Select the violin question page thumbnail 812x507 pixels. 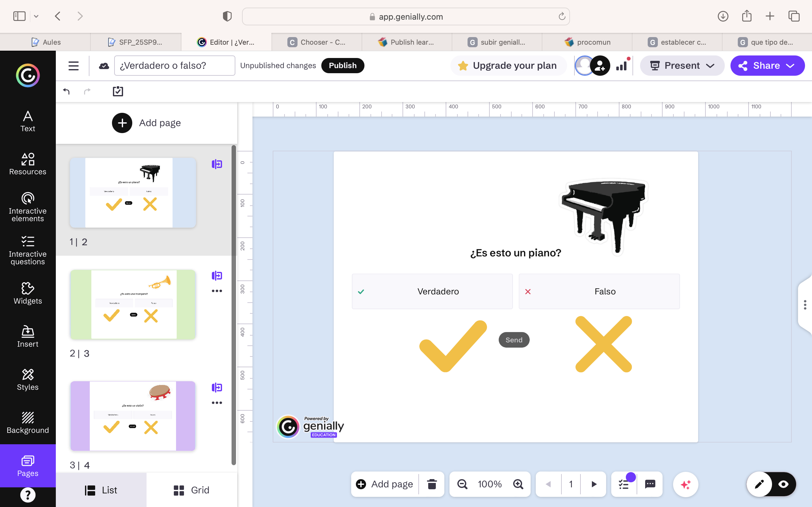coord(133,416)
